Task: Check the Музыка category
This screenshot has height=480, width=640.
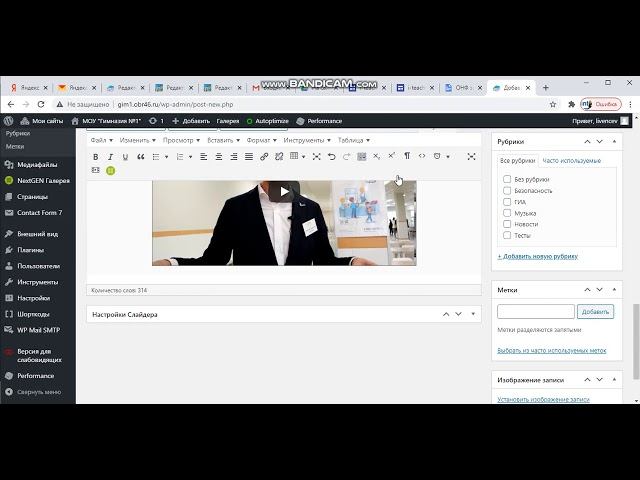Action: point(507,213)
